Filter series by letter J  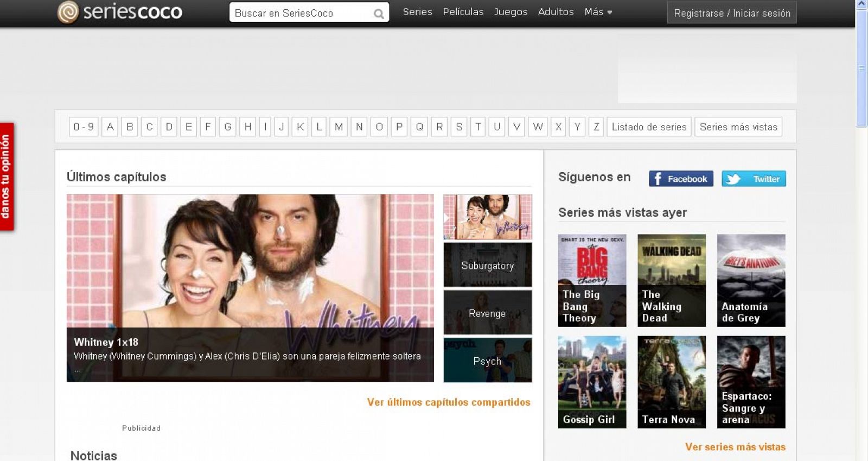[282, 127]
